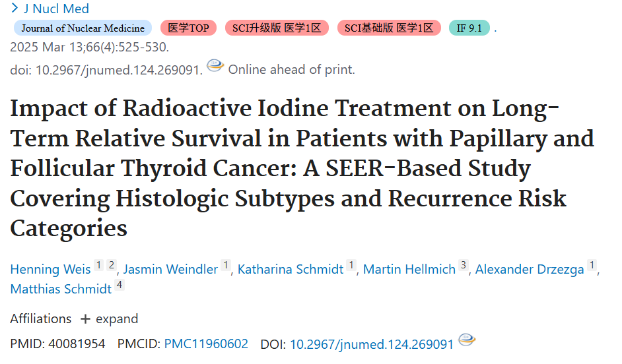
Task: Open the PMC11960602 link
Action: 206,344
